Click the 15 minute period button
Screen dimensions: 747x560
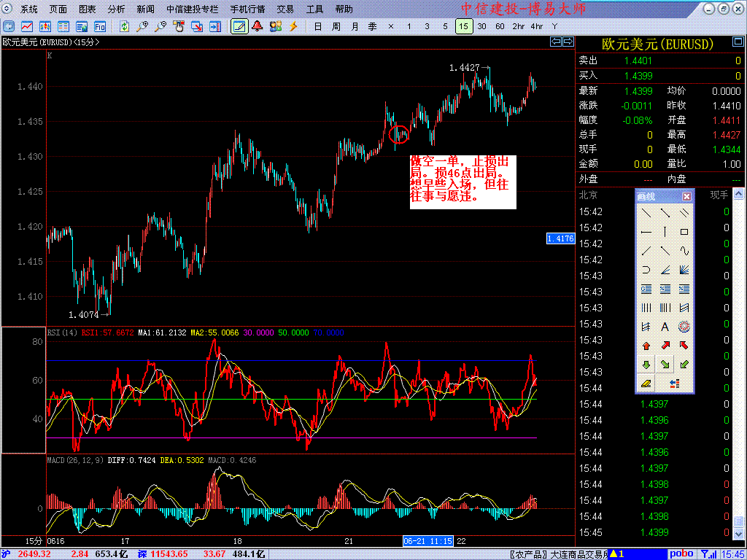463,26
